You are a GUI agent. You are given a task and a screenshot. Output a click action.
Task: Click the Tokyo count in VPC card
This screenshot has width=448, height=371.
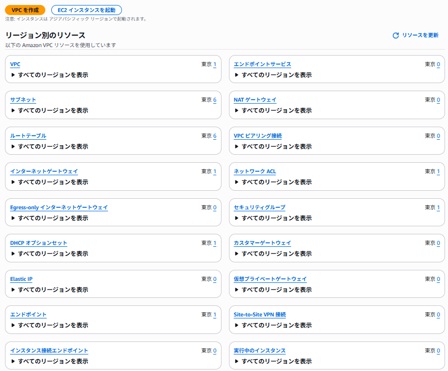pyautogui.click(x=215, y=64)
